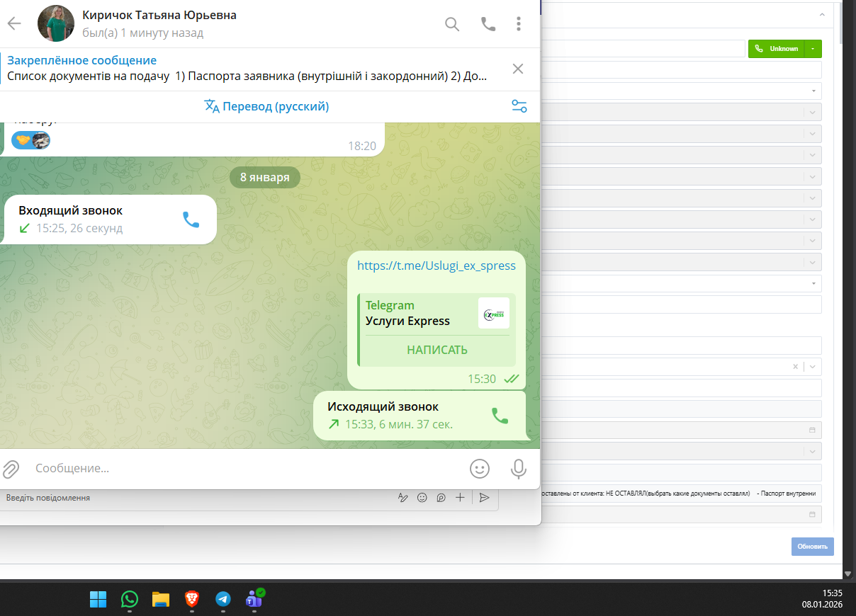The width and height of the screenshot is (856, 616).
Task: Call the contact via header phone icon
Action: [x=488, y=24]
